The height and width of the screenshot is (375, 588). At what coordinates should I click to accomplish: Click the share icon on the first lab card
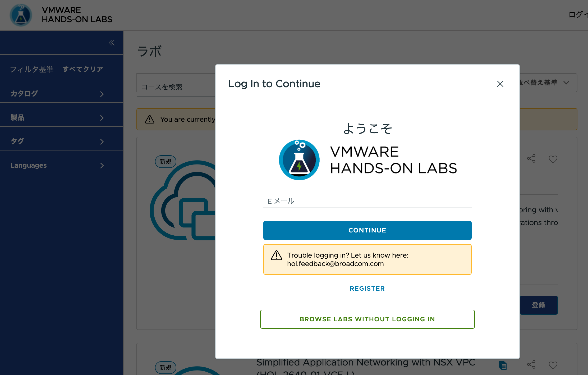pyautogui.click(x=531, y=159)
